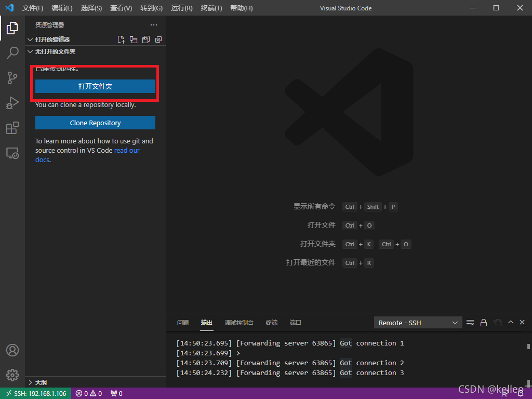Open log output file icon

tap(497, 323)
